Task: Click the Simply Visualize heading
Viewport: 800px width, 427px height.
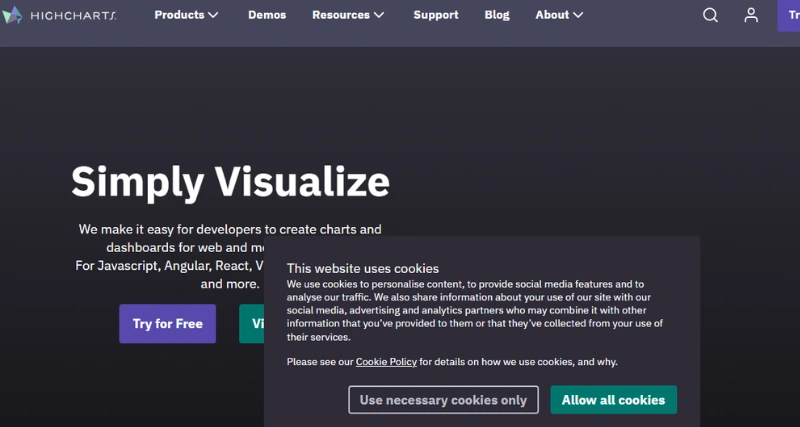Action: [230, 182]
